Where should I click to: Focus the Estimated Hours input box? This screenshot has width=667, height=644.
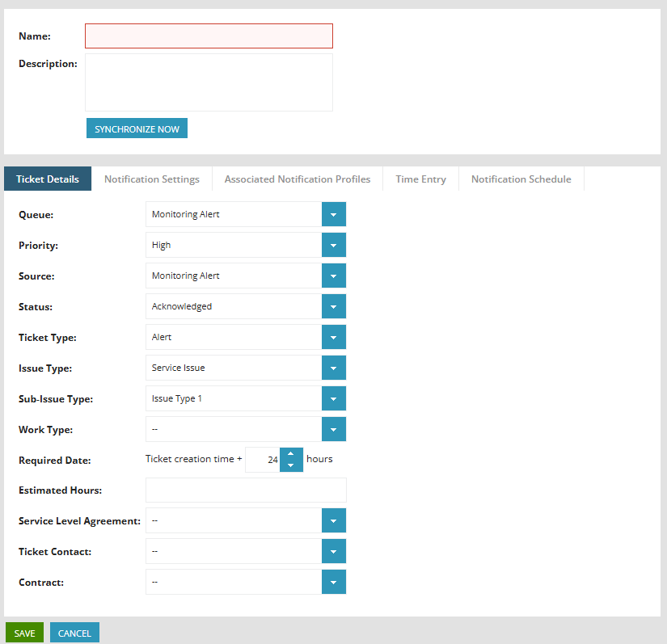(246, 490)
